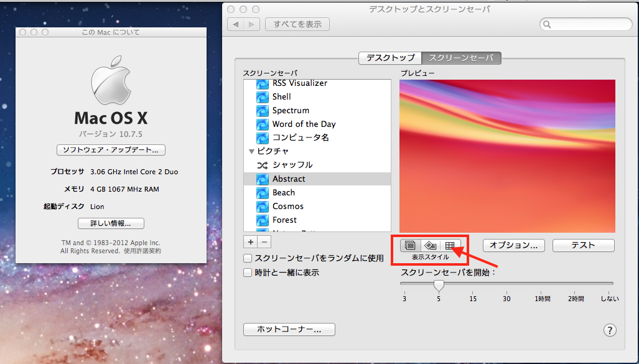Select the Beach row text
639x364 pixels.
(284, 193)
